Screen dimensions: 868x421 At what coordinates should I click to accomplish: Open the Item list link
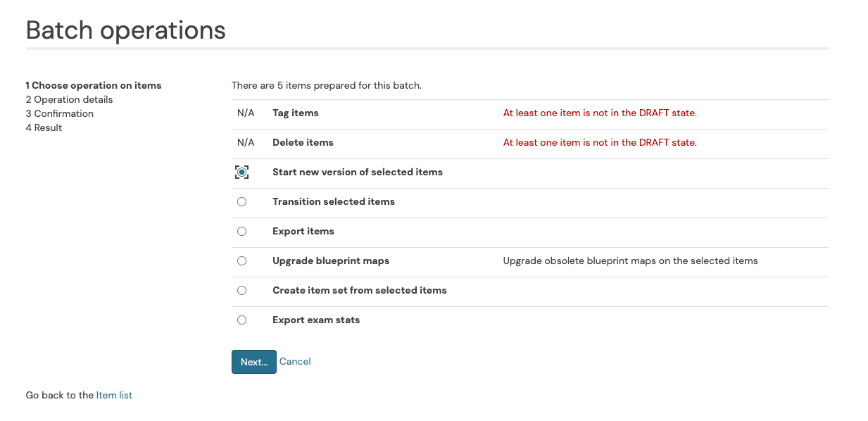pos(114,395)
